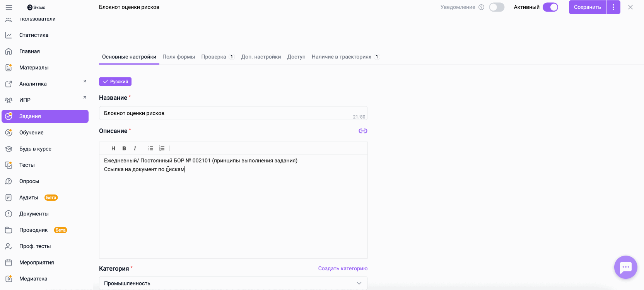Click the help icon next to Уведомление
Screen dimensions: 644x290
point(482,7)
